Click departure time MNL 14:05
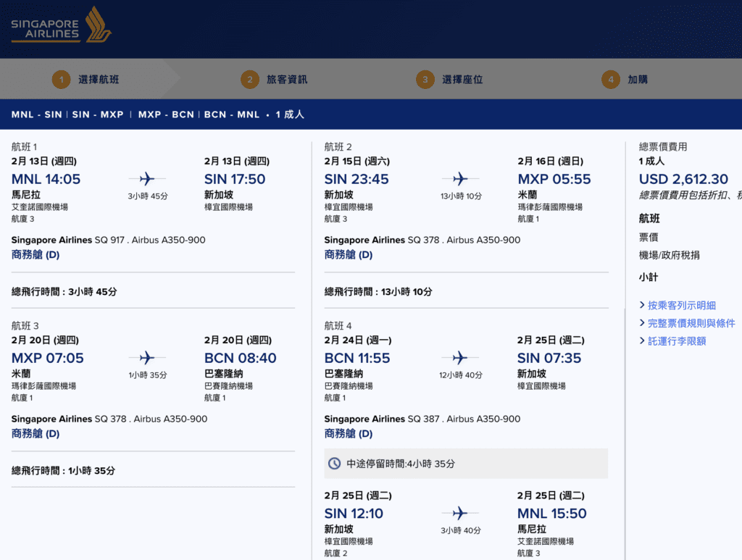 click(x=46, y=179)
